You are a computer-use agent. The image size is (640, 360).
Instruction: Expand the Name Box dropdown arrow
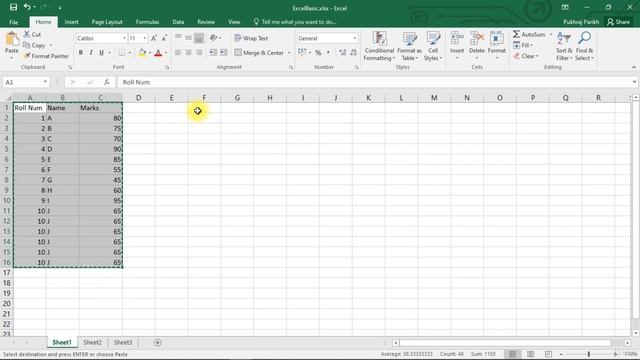(x=45, y=82)
